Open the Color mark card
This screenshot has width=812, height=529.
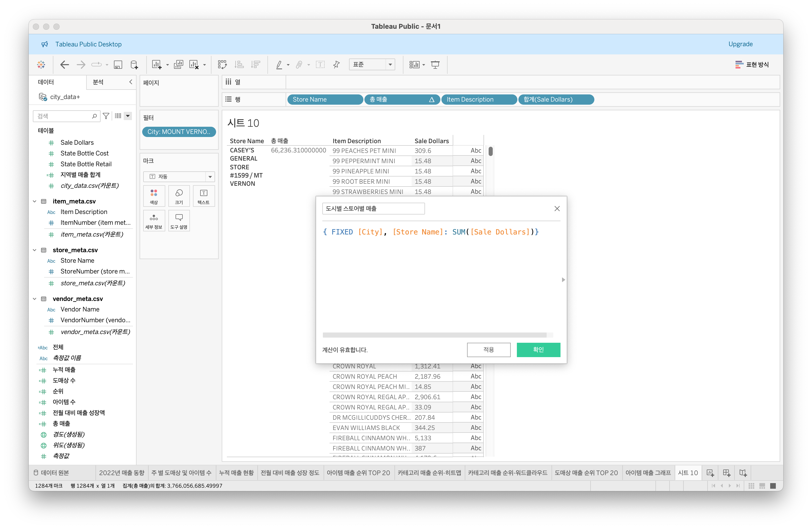coord(154,196)
